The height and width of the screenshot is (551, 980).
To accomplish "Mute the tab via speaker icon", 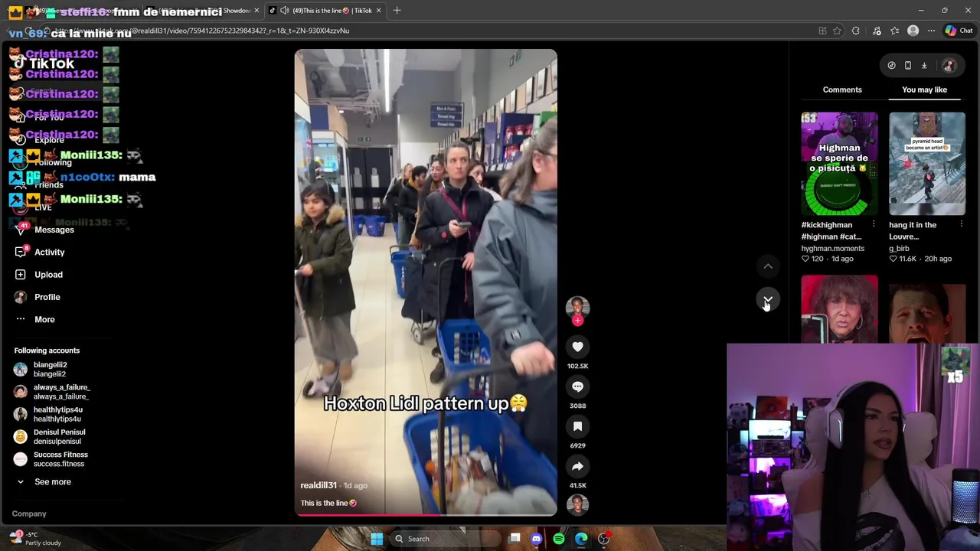I will pyautogui.click(x=285, y=11).
